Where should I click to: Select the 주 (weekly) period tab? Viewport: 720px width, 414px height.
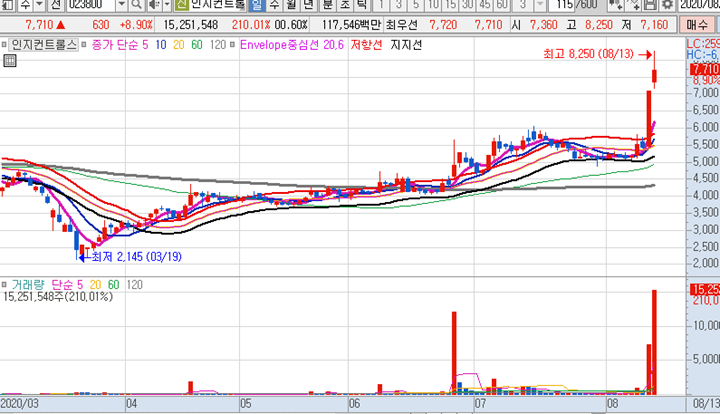tap(274, 5)
